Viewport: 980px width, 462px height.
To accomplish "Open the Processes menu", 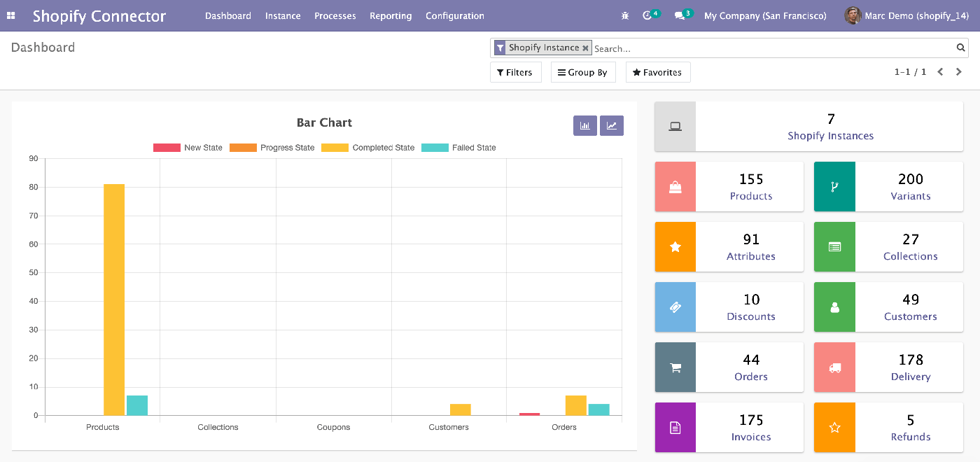I will (x=335, y=15).
